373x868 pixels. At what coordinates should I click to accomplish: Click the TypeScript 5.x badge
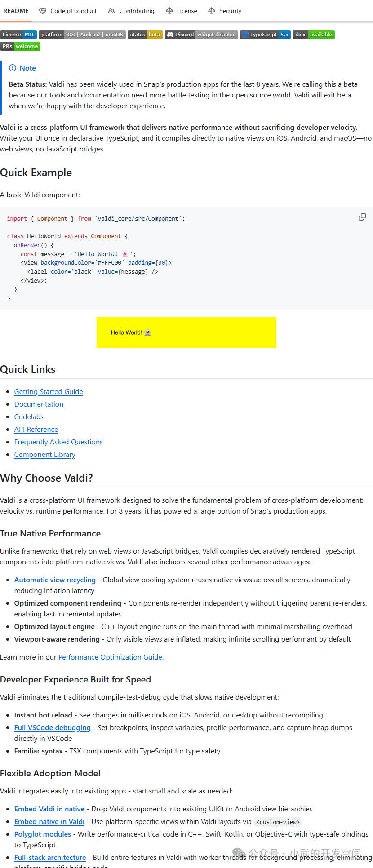(265, 35)
